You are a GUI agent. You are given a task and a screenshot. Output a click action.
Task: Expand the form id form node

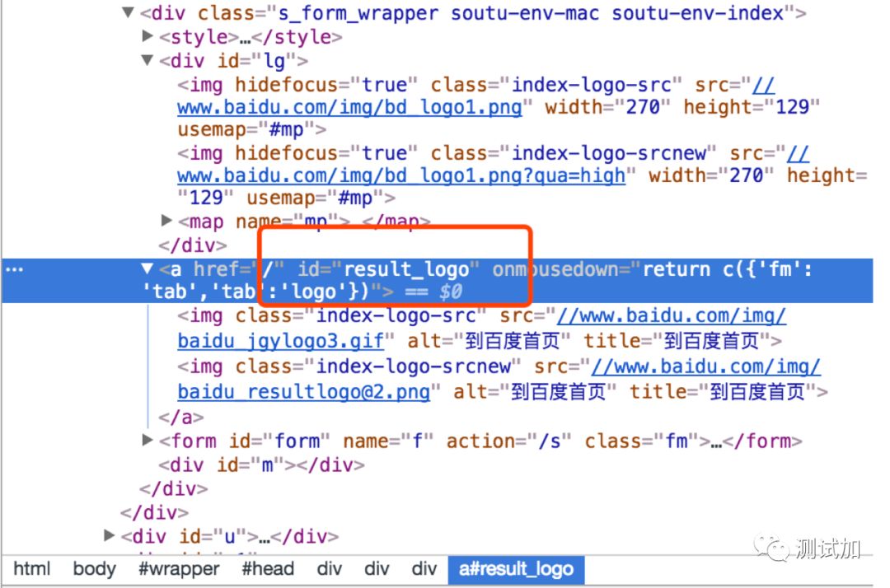pyautogui.click(x=148, y=440)
